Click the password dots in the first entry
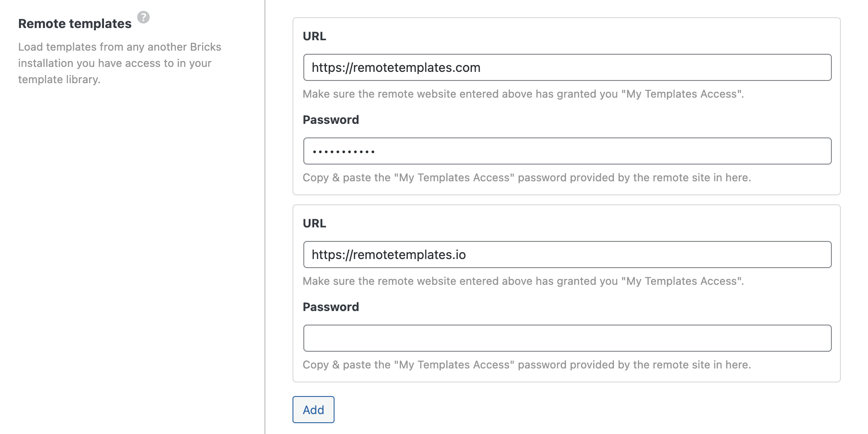Image resolution: width=868 pixels, height=434 pixels. 344,151
